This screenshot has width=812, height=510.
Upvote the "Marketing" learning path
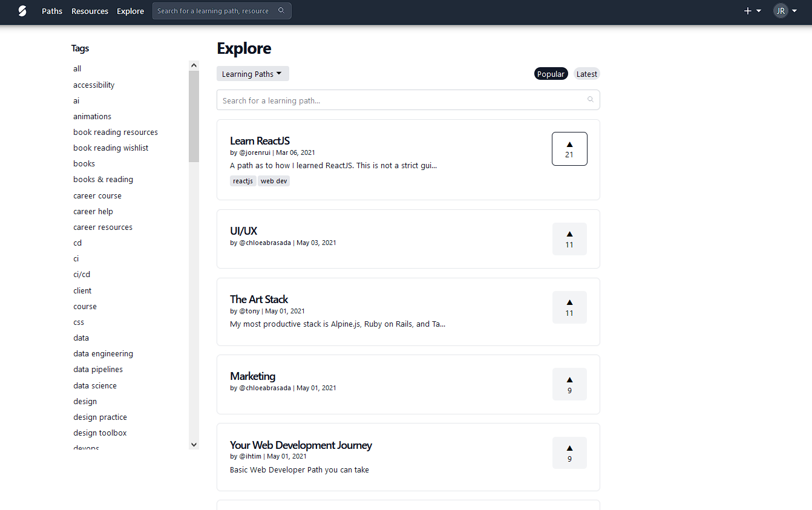pyautogui.click(x=569, y=384)
